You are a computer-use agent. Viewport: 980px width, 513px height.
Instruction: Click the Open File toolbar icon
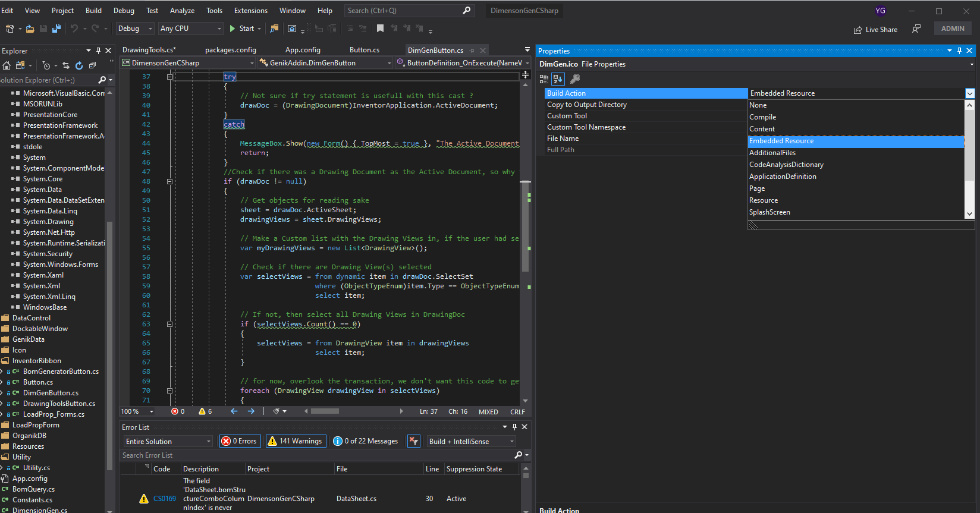click(x=30, y=29)
